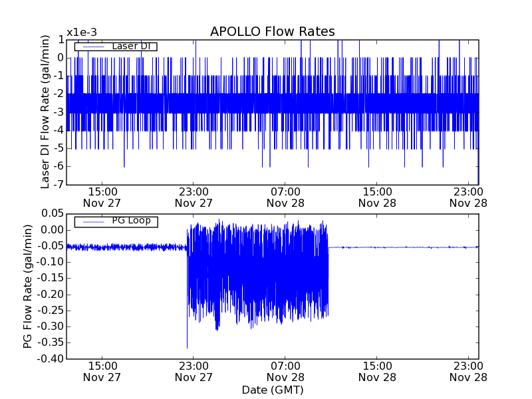The height and width of the screenshot is (399, 532).
Task: Click the 'APOLLO Flow Rates' chart title
Action: point(273,31)
